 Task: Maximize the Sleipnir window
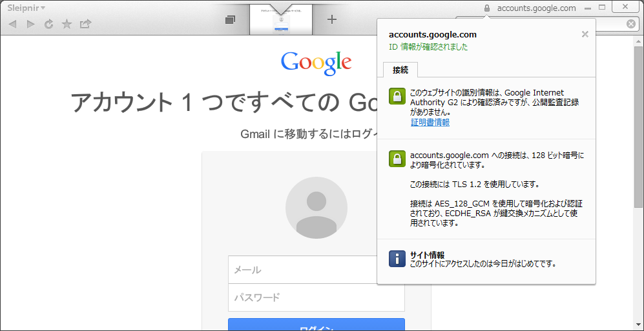[x=602, y=7]
